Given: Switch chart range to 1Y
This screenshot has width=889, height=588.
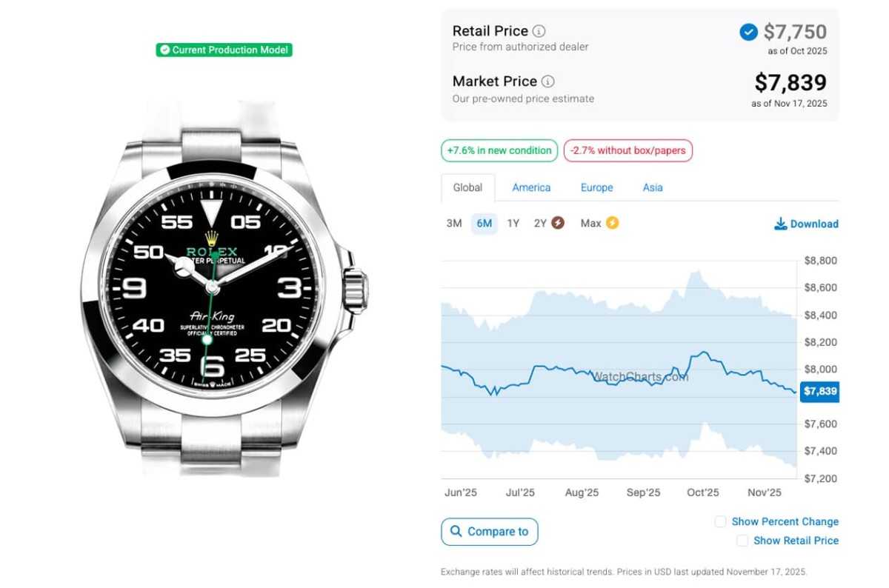Looking at the screenshot, I should click(513, 224).
